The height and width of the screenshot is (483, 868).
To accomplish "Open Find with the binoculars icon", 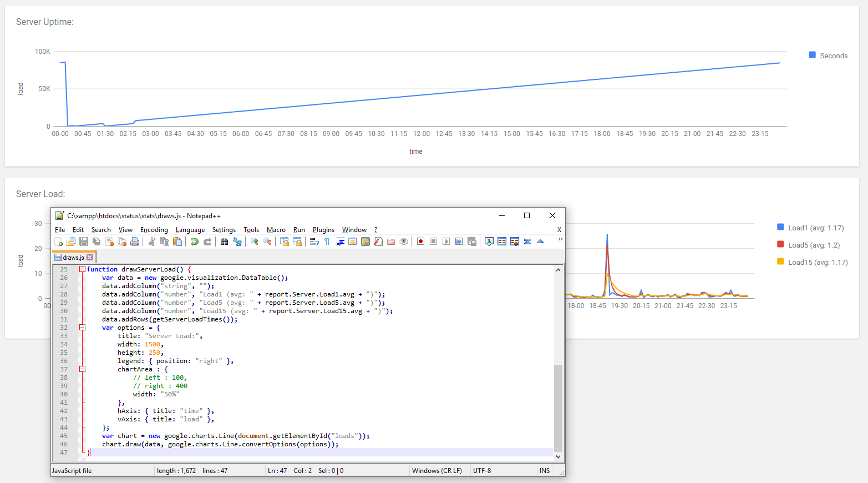I will pyautogui.click(x=224, y=241).
